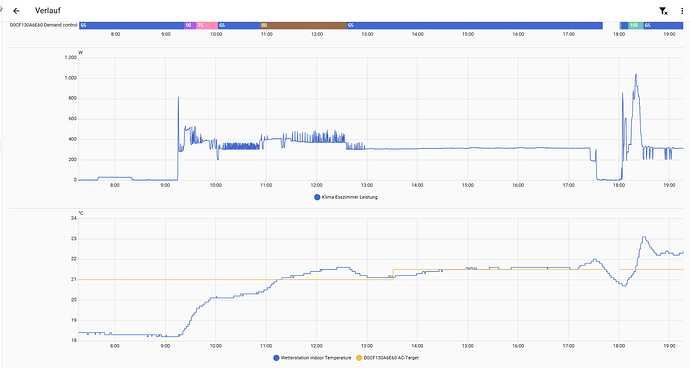Toggle the Klima Esszimmer Leistung legend entry
Screen dimensions: 690x368
pos(346,197)
